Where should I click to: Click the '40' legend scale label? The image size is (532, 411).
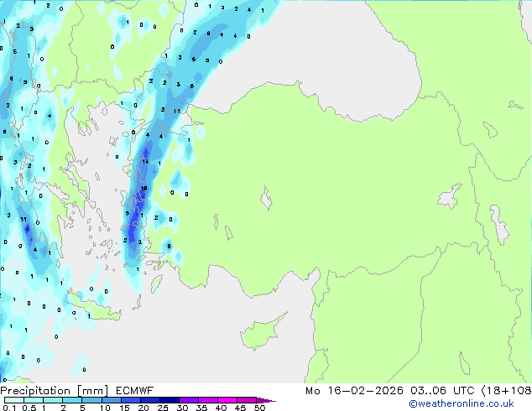(222, 408)
